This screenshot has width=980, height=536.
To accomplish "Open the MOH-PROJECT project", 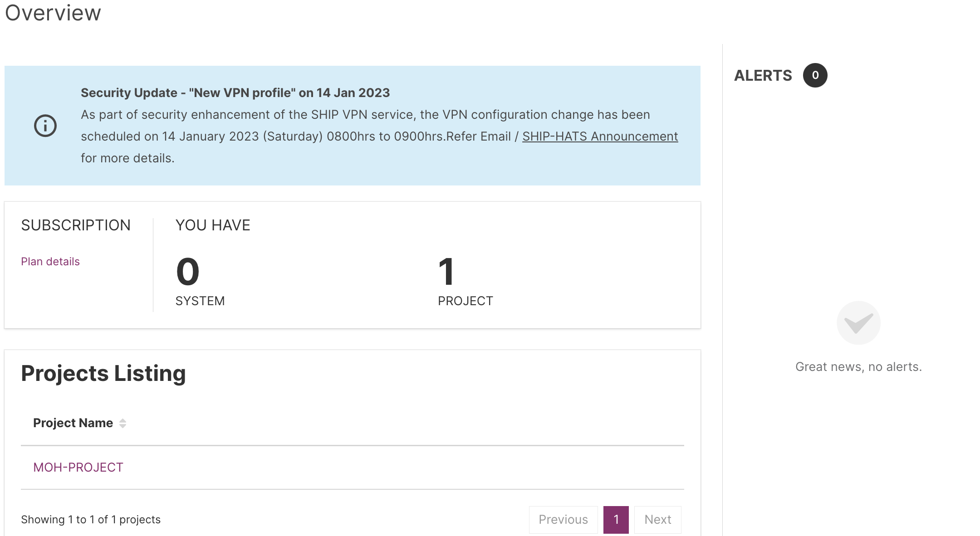I will click(78, 468).
